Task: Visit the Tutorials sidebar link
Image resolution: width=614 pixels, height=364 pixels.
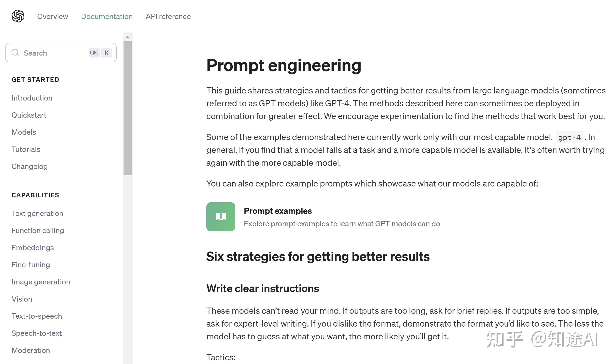Action: [x=26, y=149]
